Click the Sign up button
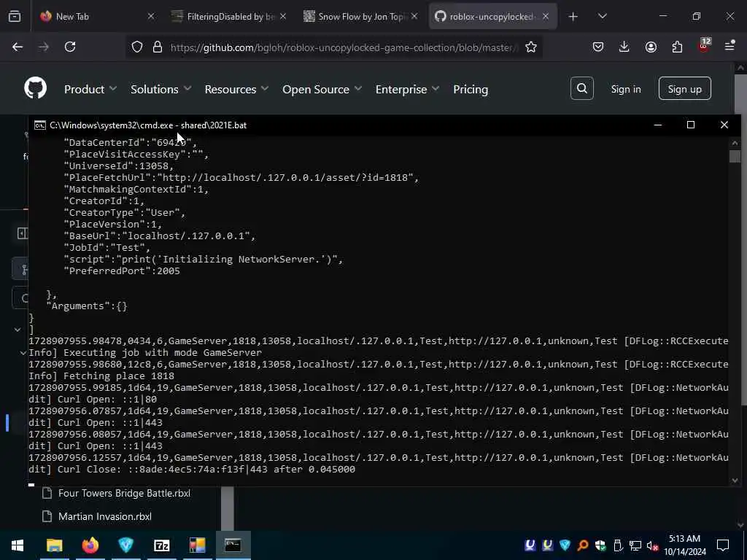This screenshot has width=747, height=560. coord(684,88)
